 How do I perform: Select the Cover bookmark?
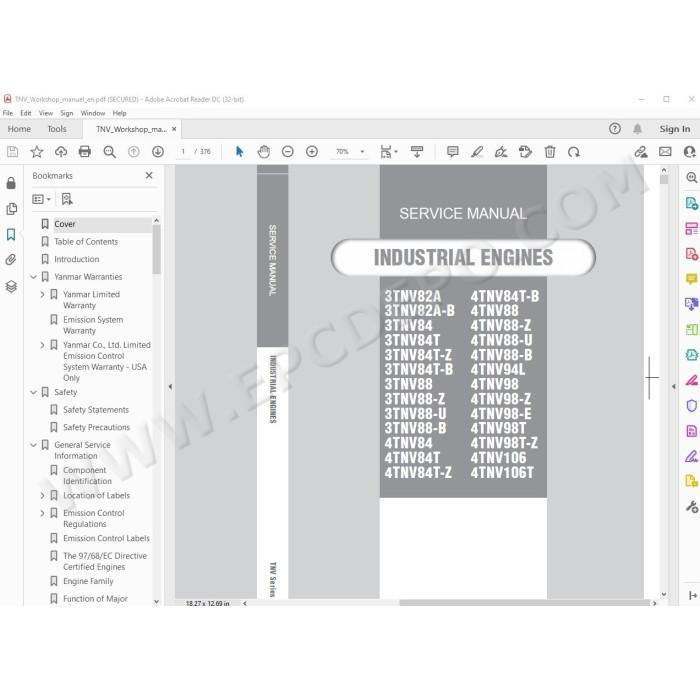[x=65, y=224]
